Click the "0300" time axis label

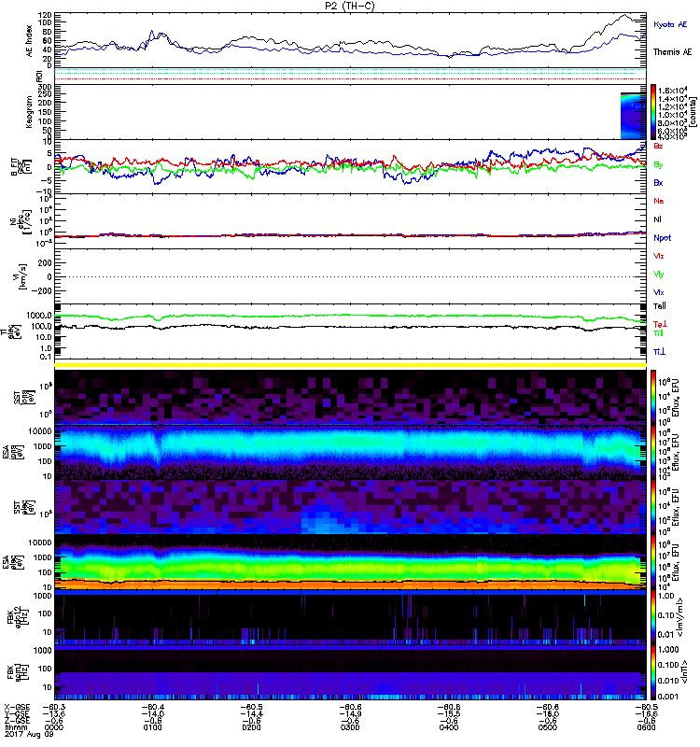click(350, 727)
